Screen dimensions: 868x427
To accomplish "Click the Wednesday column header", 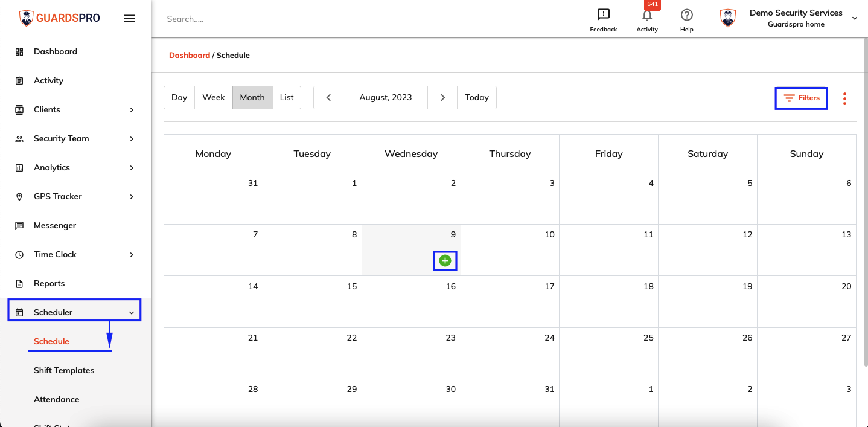I will [411, 154].
